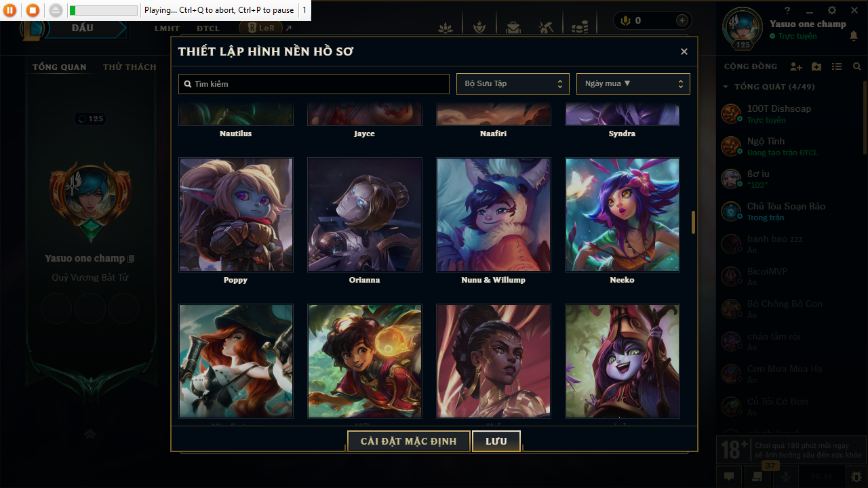Click the stop playback button
The height and width of the screenshot is (488, 868).
[33, 10]
